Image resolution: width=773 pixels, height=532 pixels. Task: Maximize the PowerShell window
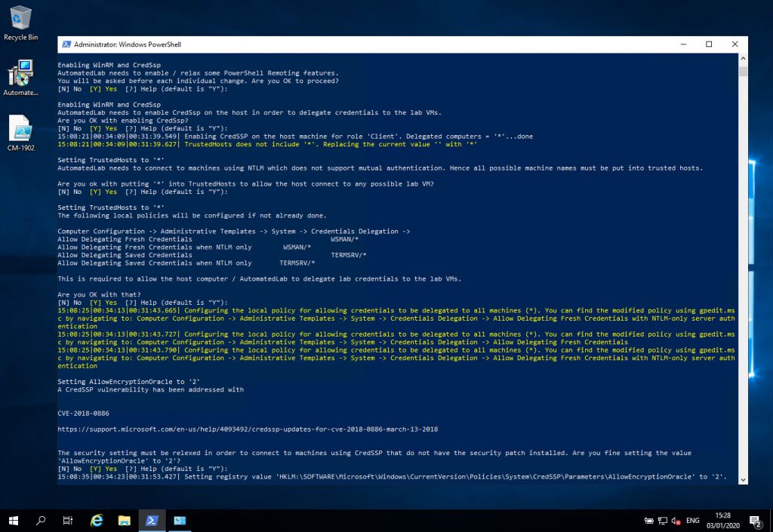tap(709, 45)
